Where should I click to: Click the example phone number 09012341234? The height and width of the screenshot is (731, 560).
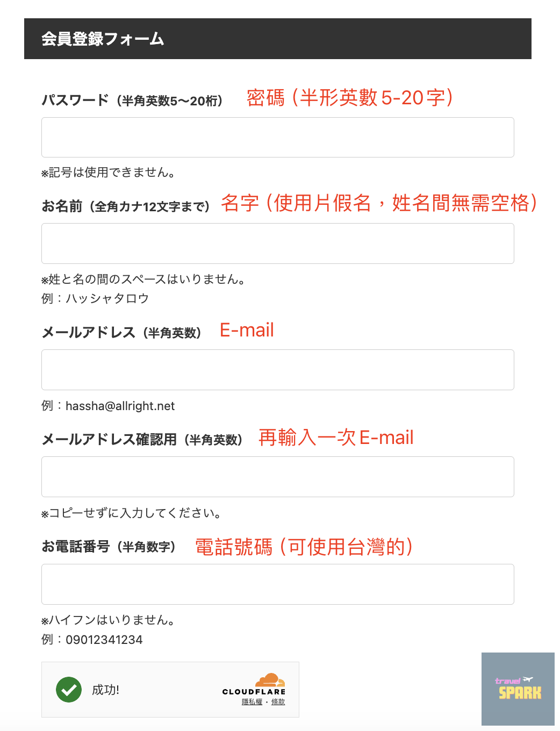104,640
